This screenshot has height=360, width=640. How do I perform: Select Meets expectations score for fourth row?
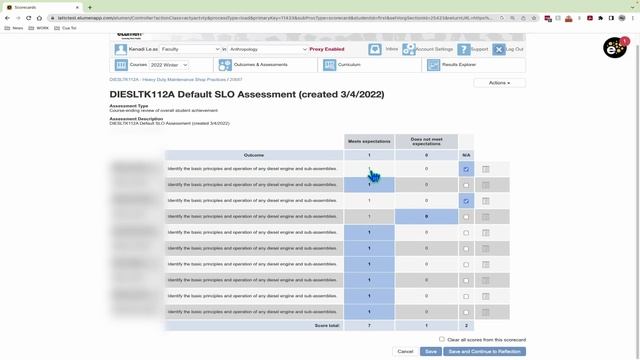pyautogui.click(x=369, y=217)
